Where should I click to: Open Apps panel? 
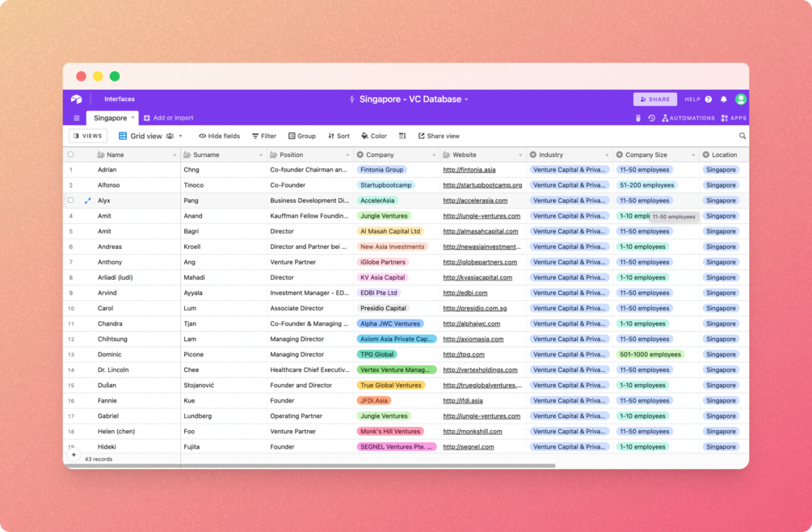point(734,118)
